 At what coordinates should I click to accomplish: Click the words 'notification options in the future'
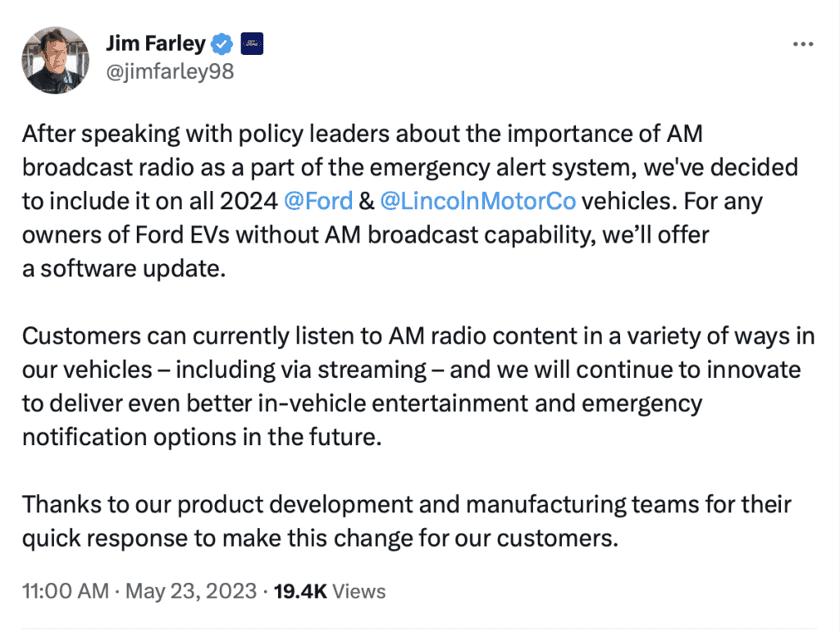click(x=201, y=437)
